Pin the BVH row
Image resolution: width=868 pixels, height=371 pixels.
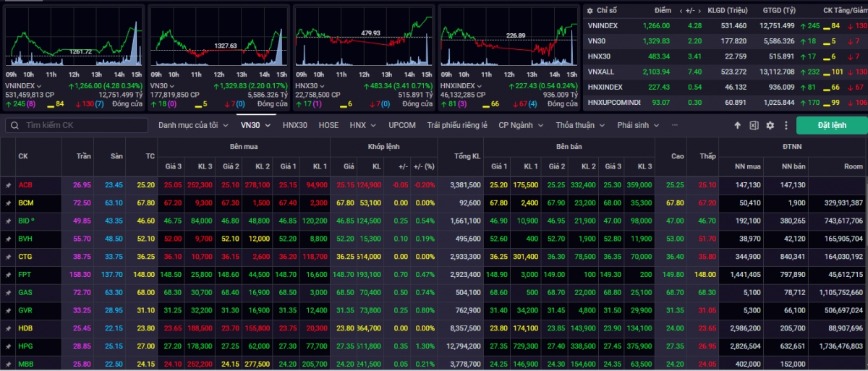8,239
